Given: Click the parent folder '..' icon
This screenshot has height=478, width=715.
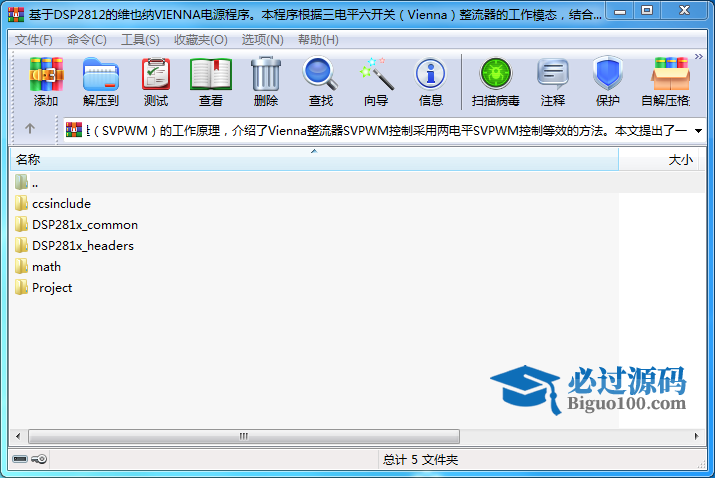Looking at the screenshot, I should pos(21,182).
